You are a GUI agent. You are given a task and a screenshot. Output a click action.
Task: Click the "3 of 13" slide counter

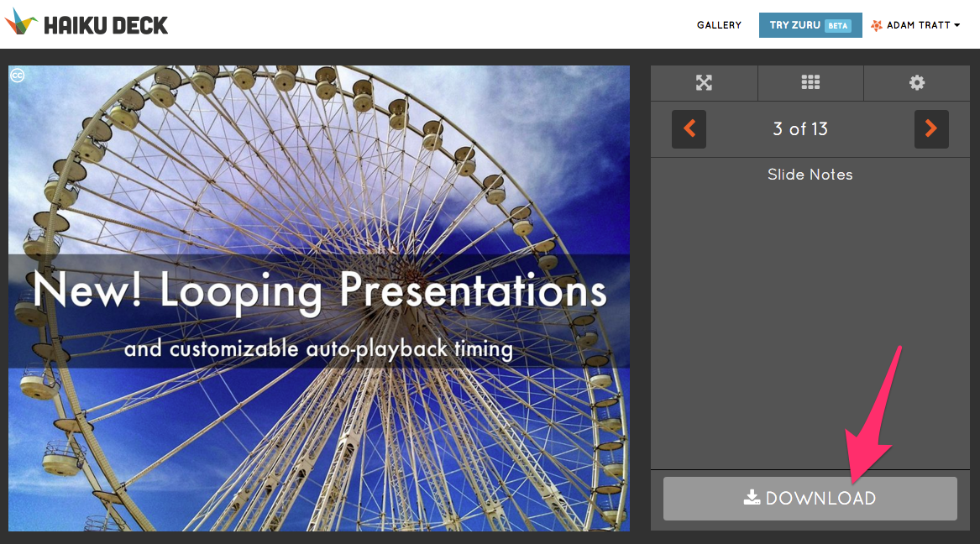[x=800, y=129]
